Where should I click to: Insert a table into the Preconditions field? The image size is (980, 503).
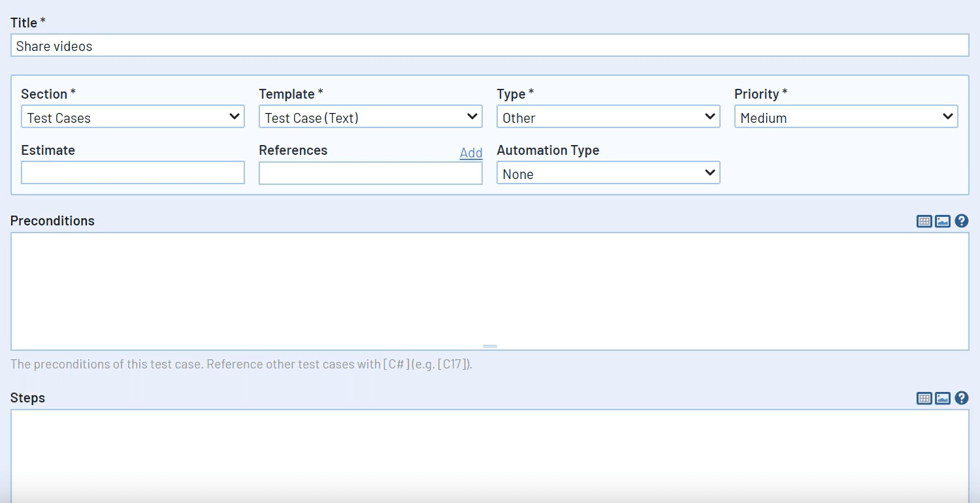[x=924, y=221]
